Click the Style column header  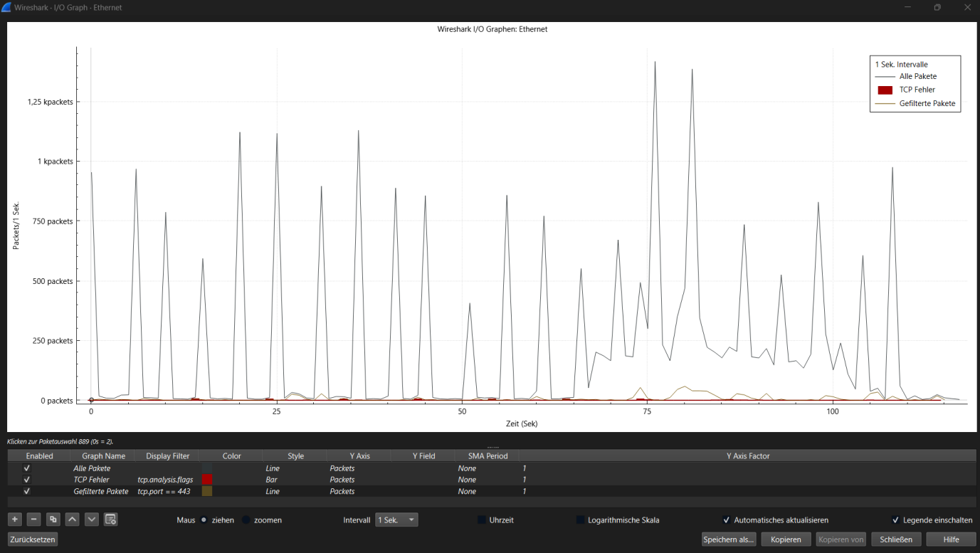[295, 455]
